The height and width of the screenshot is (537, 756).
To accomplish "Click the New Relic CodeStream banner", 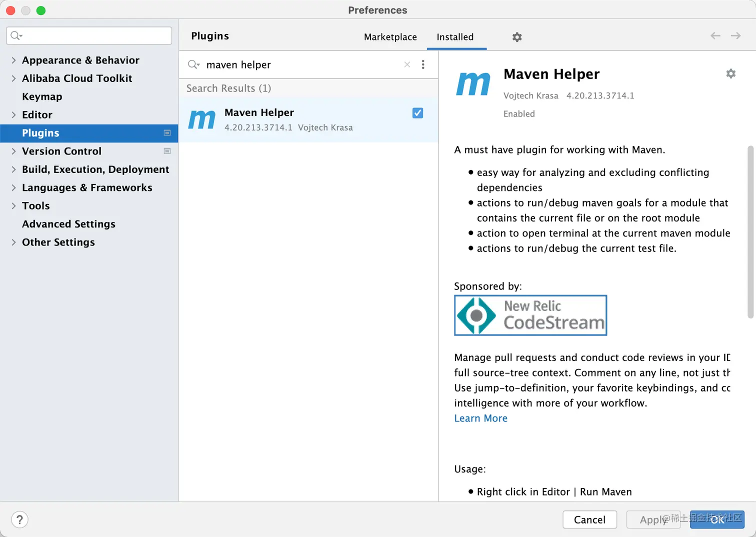I will tap(530, 315).
